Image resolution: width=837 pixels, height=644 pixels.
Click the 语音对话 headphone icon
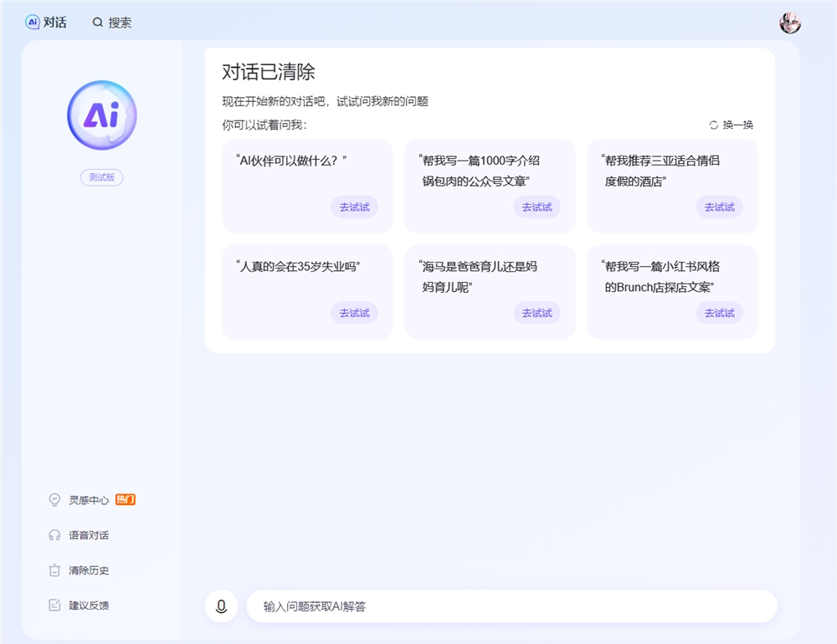54,535
